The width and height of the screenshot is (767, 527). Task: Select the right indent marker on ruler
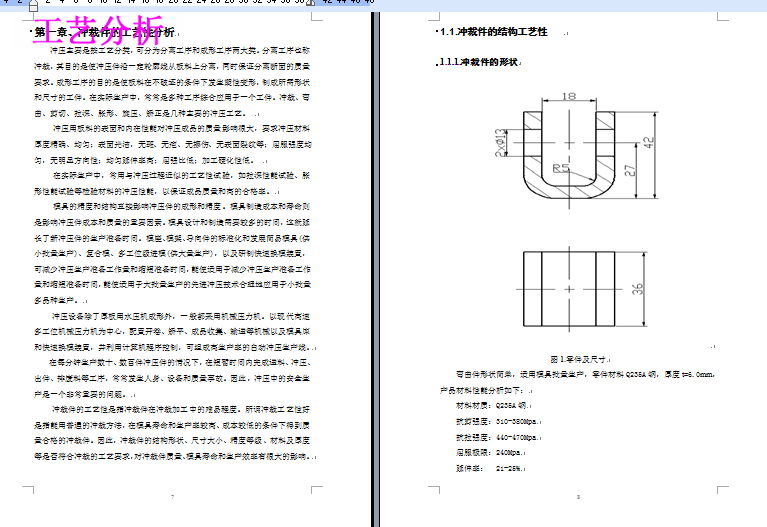[311, 3]
